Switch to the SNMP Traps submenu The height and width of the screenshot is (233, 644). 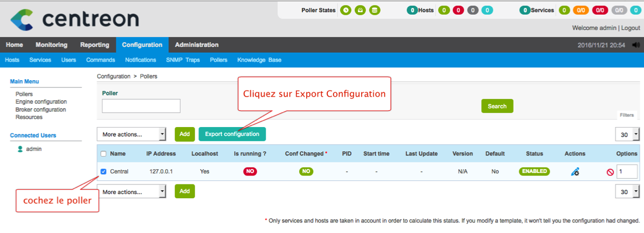(183, 60)
